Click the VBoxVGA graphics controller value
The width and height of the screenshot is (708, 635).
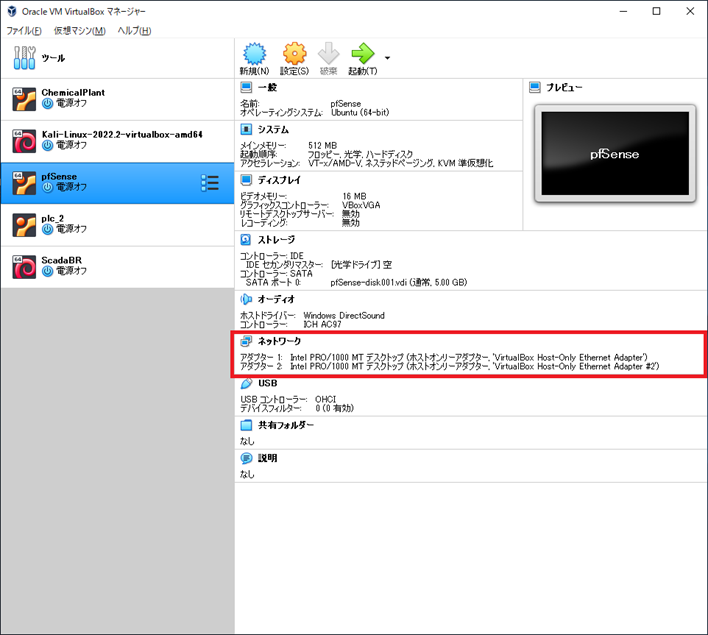click(361, 205)
